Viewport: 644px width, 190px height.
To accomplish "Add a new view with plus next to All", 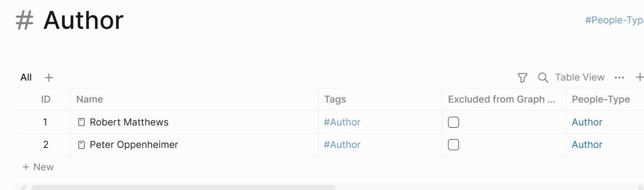I will click(x=49, y=77).
